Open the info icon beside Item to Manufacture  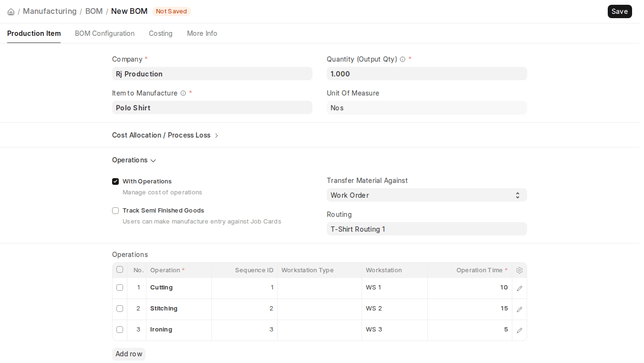click(183, 93)
